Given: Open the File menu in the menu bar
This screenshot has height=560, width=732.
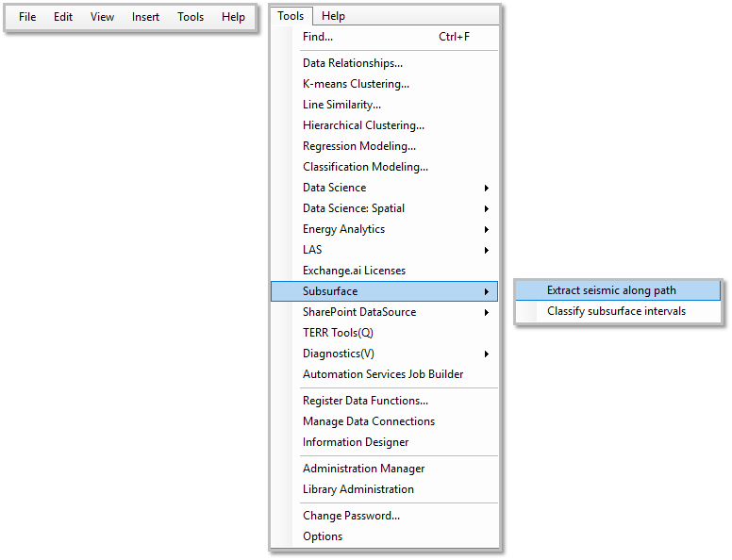Looking at the screenshot, I should click(x=27, y=17).
